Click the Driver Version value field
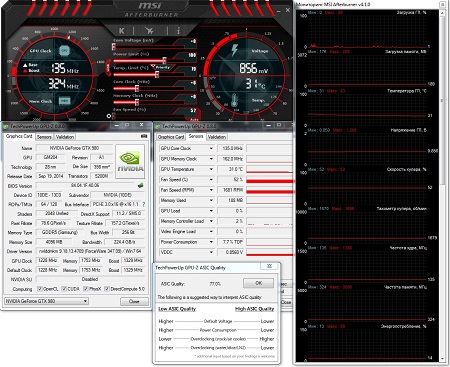Viewport: 450px width, 367px height. 91,251
